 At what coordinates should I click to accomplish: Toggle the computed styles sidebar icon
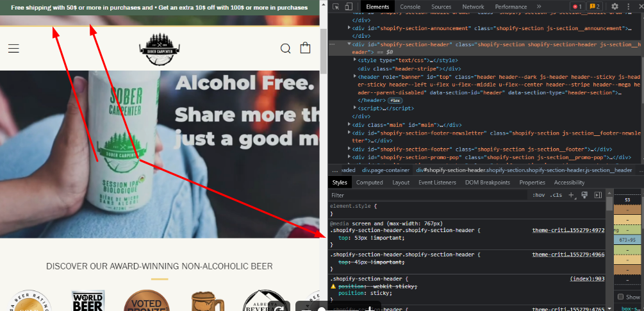tap(598, 195)
